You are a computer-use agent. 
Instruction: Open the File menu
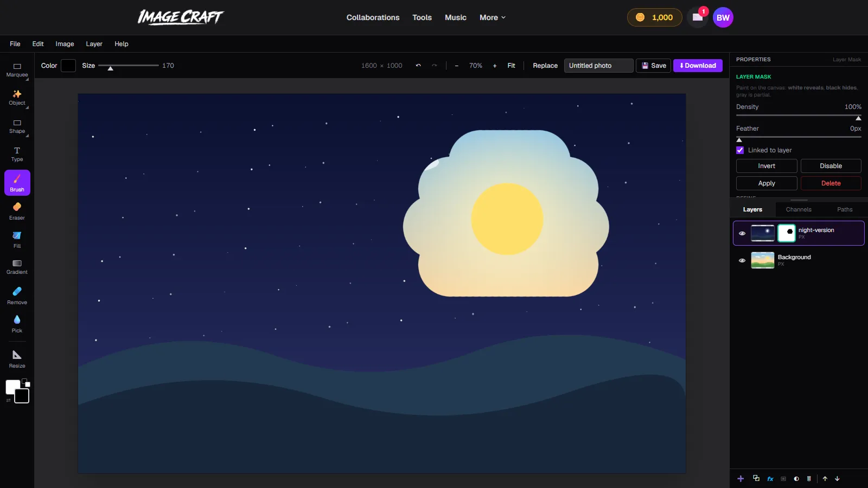(15, 44)
